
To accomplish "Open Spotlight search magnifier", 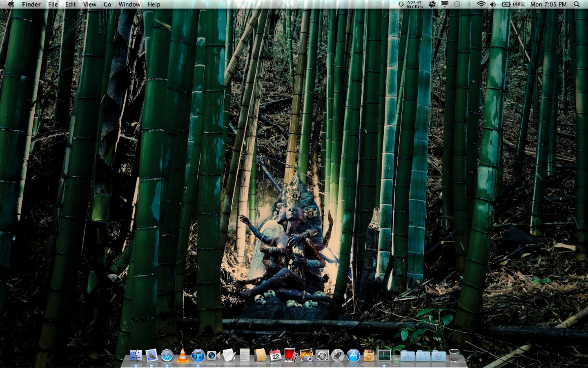I will point(577,4).
